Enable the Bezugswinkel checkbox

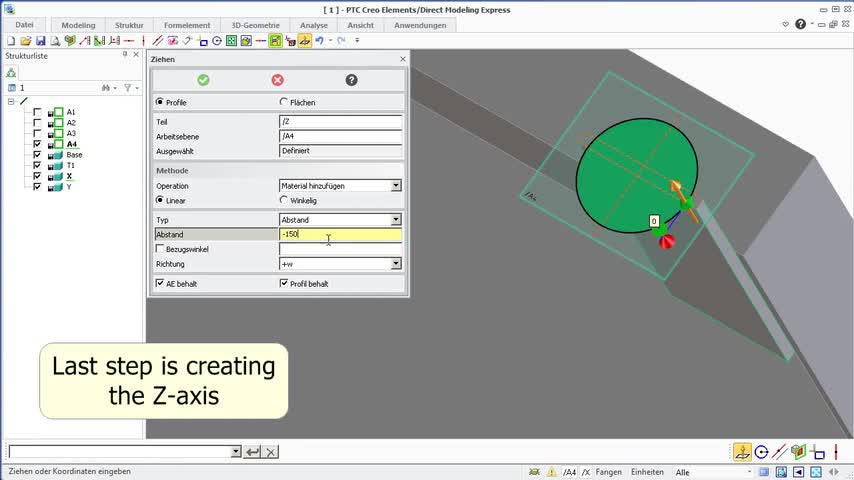tap(160, 248)
